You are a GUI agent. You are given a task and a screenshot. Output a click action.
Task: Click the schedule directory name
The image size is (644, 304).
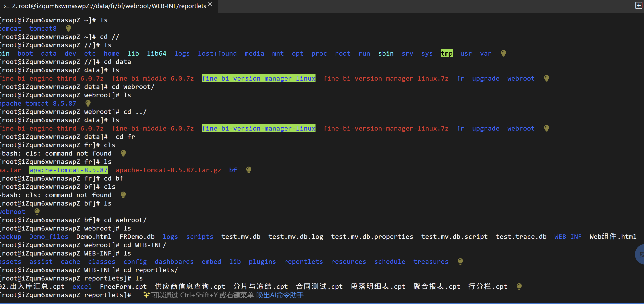coord(390,262)
